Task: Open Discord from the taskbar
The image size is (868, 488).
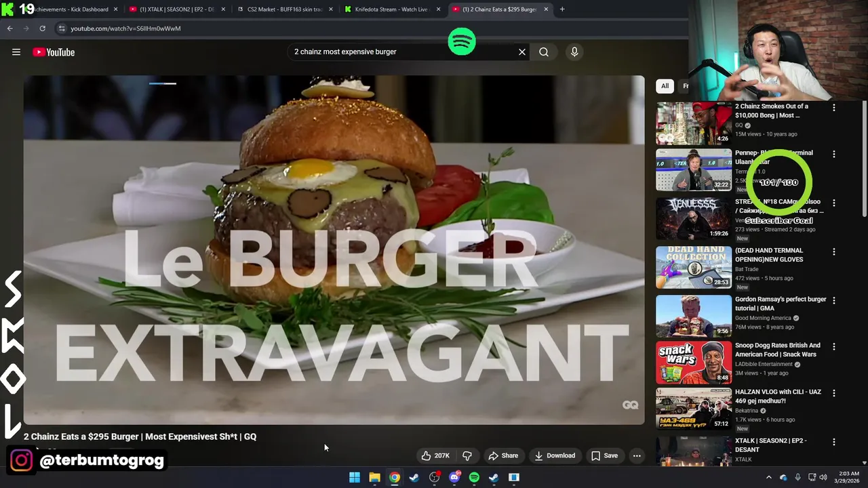Action: (x=454, y=477)
